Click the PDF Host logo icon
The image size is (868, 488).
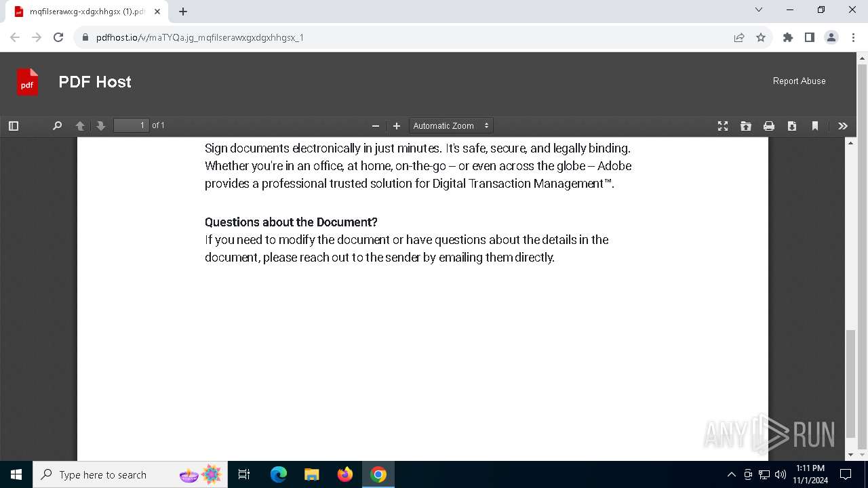(x=27, y=82)
